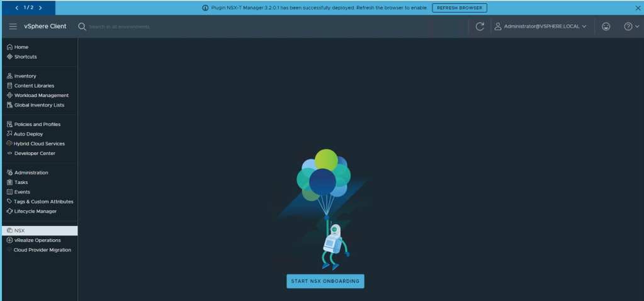Click the Content Libraries icon
Screen dimensions: 644x301
point(9,86)
